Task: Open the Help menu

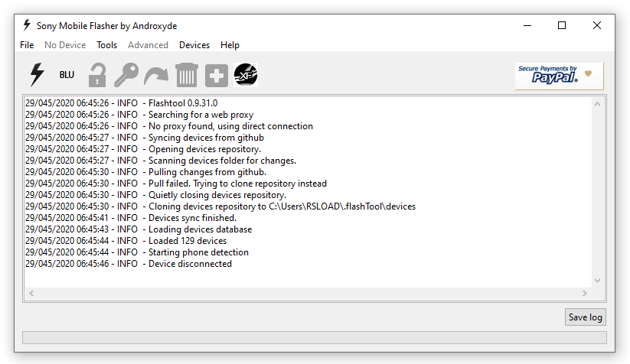Action: pyautogui.click(x=230, y=45)
